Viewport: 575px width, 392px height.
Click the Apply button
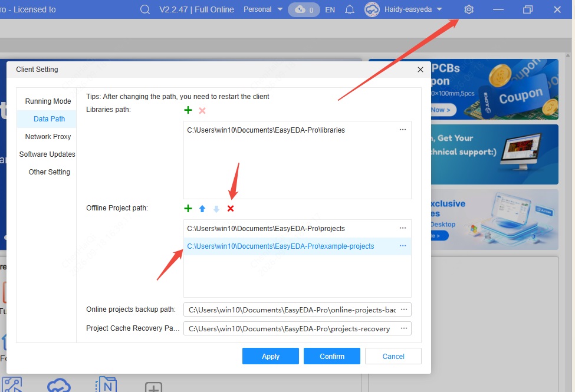[x=270, y=356]
